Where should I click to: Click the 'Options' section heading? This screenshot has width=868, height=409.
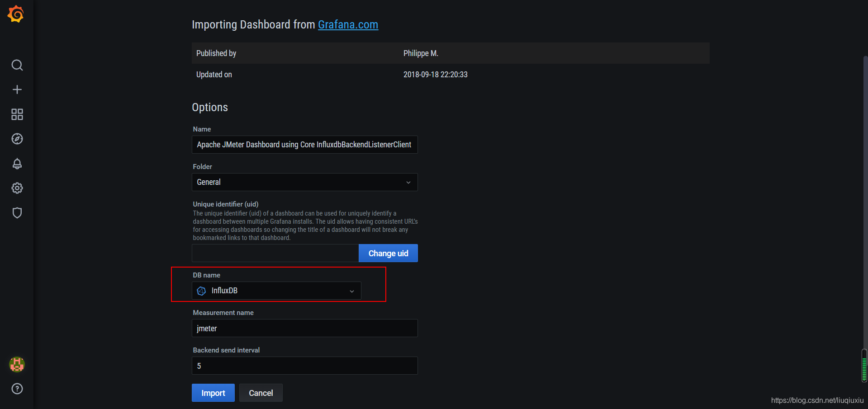(x=210, y=107)
